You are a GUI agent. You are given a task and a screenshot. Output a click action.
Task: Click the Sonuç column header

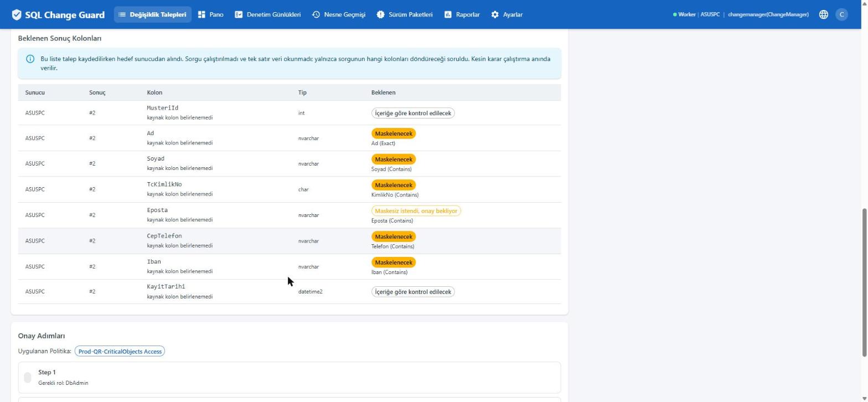pyautogui.click(x=97, y=92)
